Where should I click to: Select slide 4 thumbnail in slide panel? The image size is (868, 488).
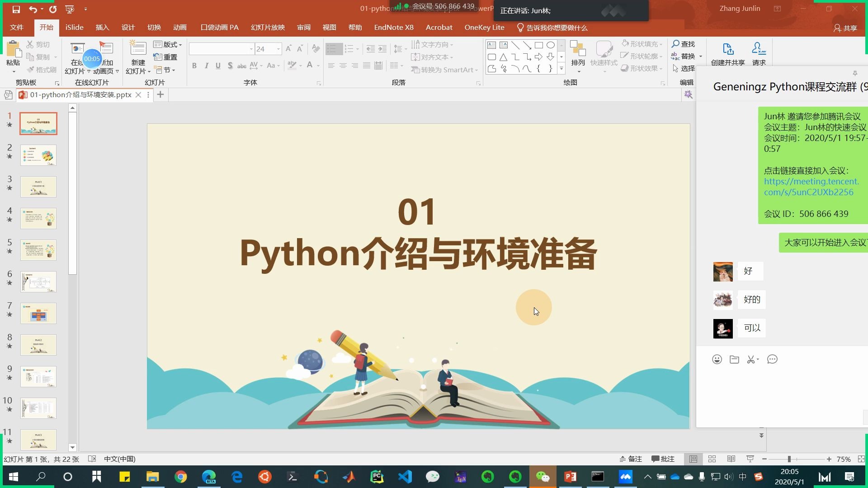(38, 218)
